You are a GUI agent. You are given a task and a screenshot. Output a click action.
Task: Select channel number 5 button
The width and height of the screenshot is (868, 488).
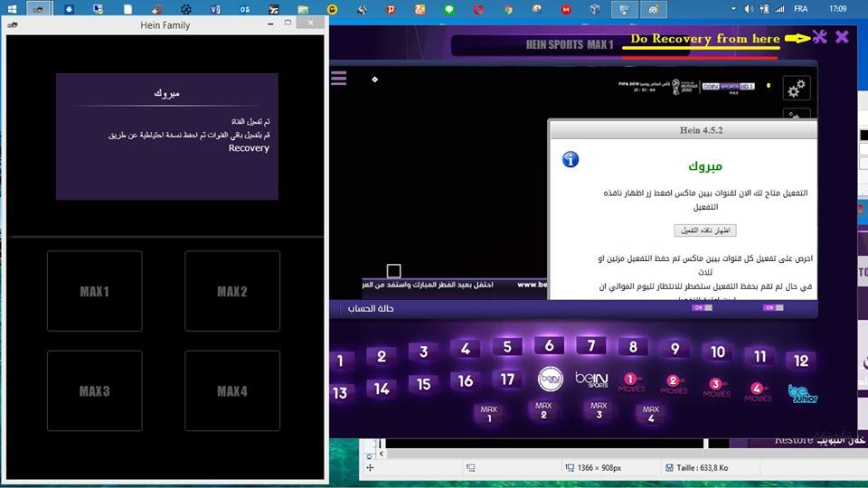507,346
